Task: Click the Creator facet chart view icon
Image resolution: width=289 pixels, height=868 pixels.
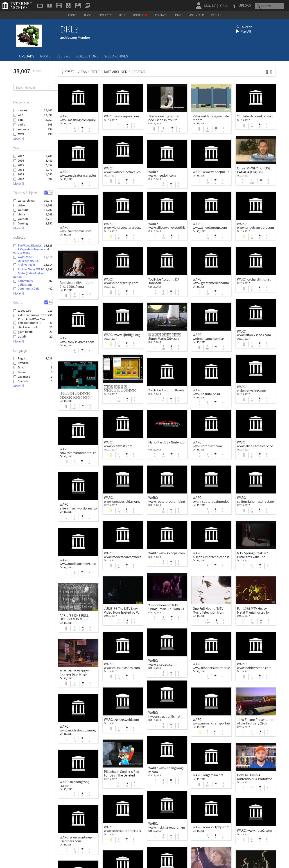Action: click(46, 302)
